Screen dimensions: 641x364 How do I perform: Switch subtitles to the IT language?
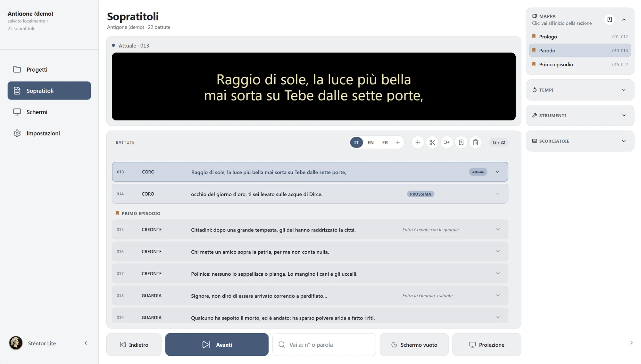pos(356,142)
